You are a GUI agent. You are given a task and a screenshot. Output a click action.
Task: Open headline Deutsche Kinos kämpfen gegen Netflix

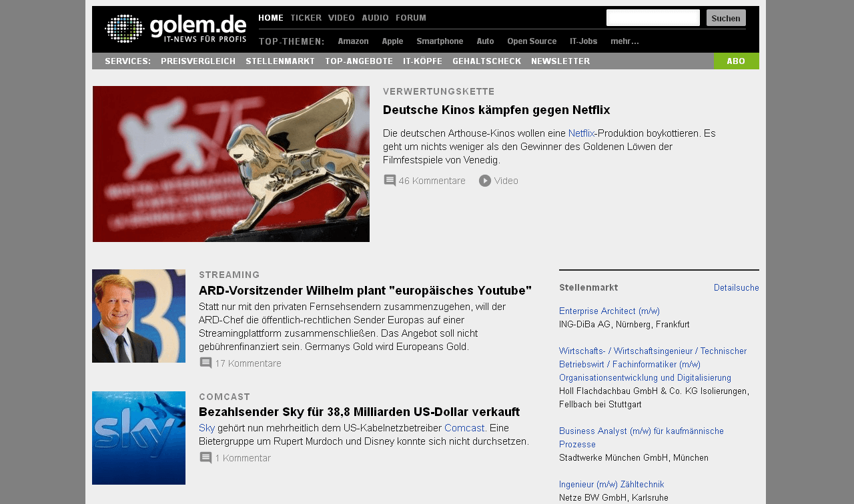tap(496, 110)
